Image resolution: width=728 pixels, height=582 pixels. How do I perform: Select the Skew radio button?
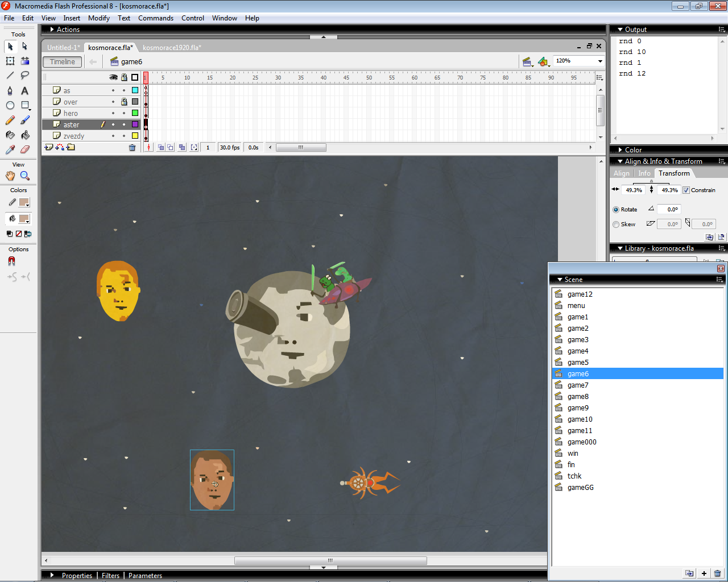coord(616,225)
